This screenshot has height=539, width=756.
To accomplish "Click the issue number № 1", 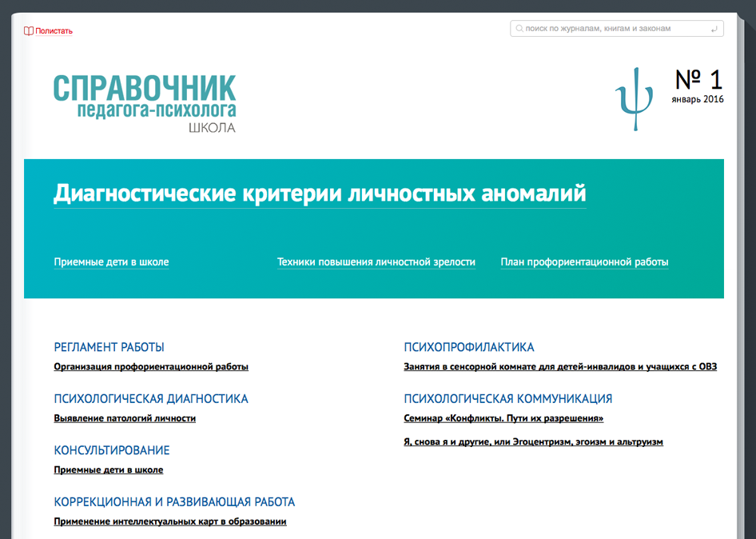I will (x=698, y=80).
